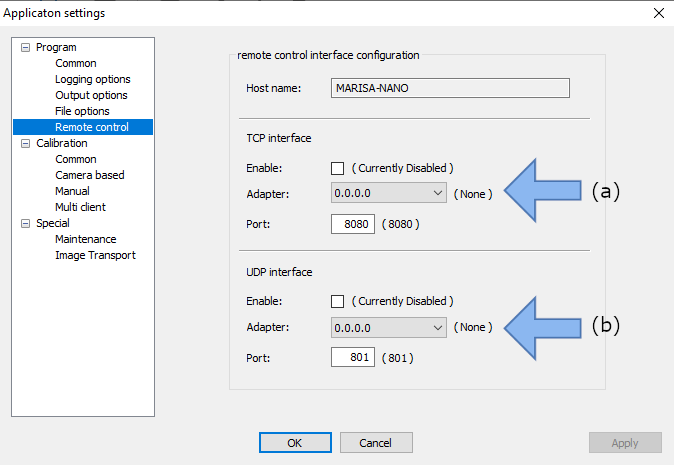Open Manual calibration settings
Viewport: 674px width, 465px height.
coord(72,191)
